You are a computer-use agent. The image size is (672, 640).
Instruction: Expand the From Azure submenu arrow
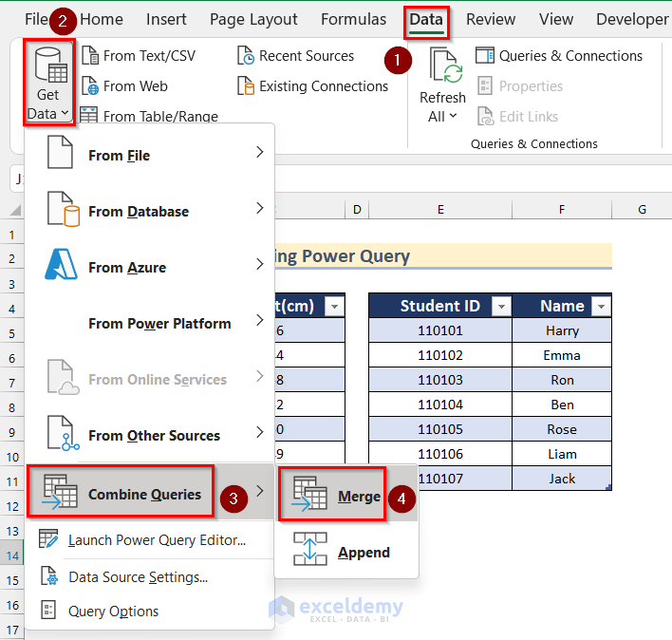(x=260, y=264)
